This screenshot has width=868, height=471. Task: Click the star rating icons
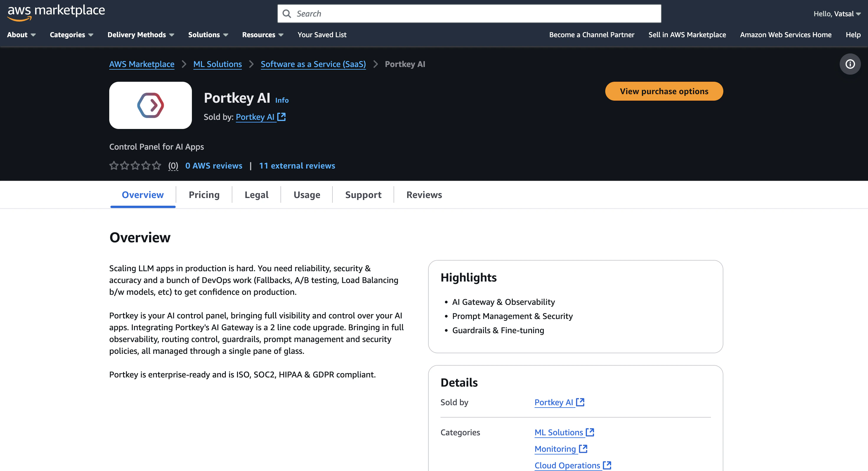coord(135,166)
